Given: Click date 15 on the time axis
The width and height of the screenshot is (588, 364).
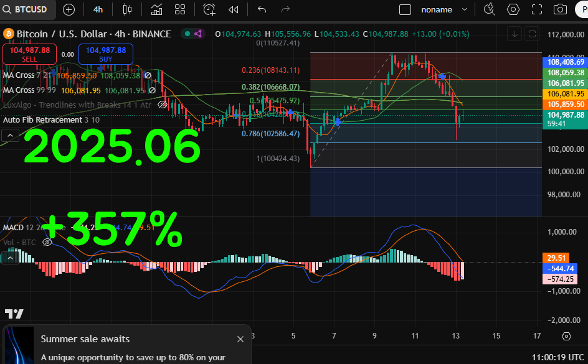Looking at the screenshot, I should 496,335.
